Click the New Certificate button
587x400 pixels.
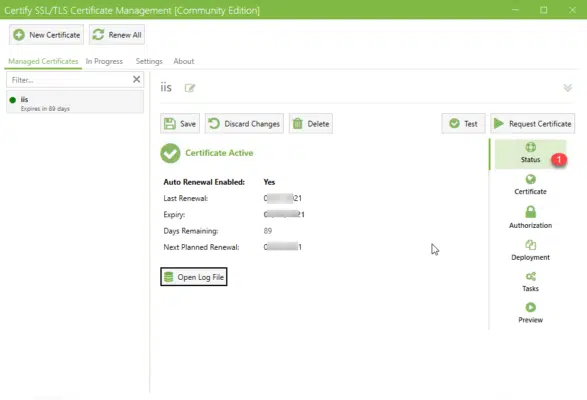(x=46, y=35)
